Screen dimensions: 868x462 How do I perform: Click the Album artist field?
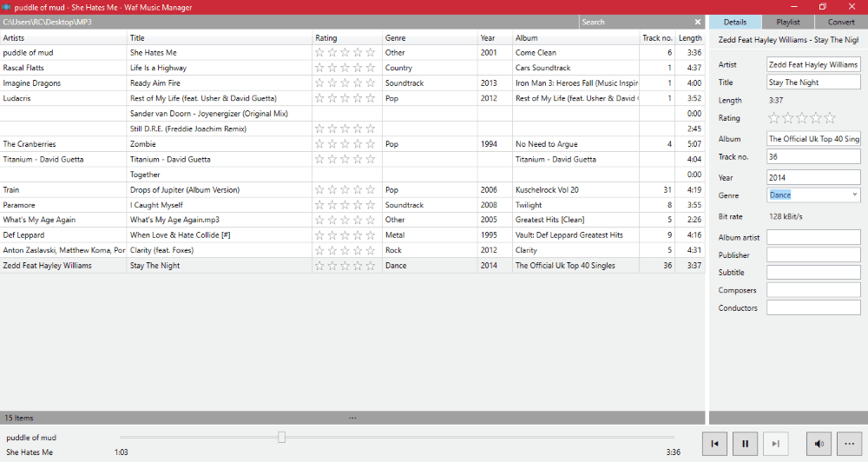(813, 237)
